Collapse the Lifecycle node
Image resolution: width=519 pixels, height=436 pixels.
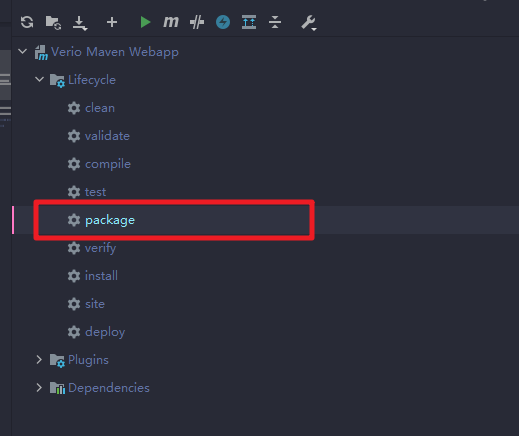39,80
